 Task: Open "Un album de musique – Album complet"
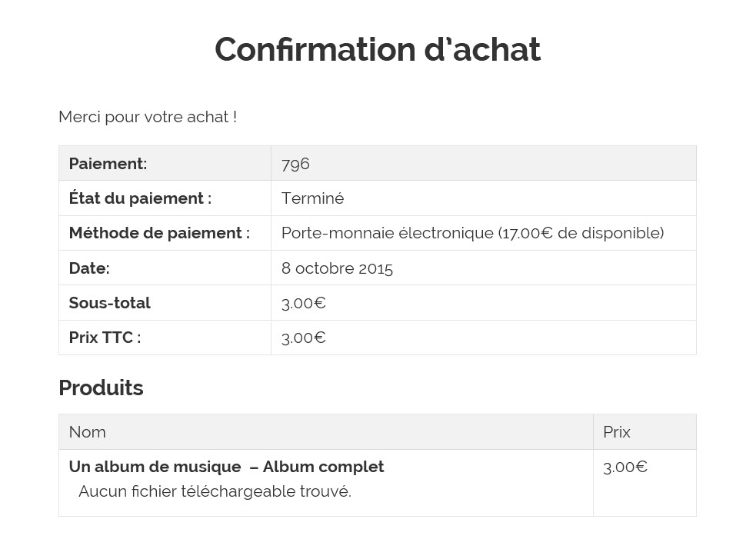(226, 467)
